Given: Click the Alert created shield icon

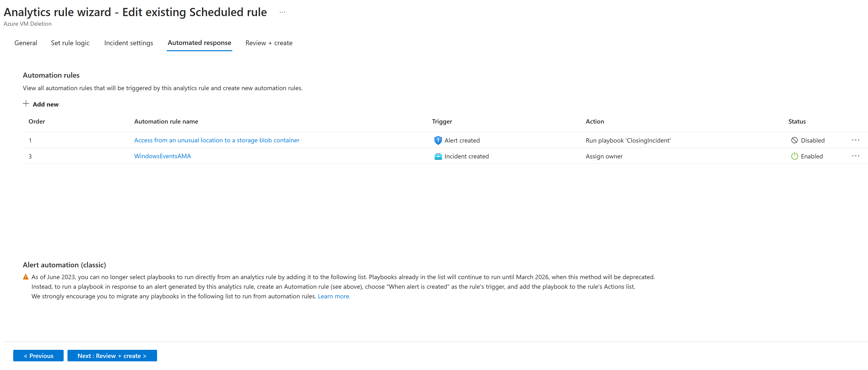Looking at the screenshot, I should 438,140.
